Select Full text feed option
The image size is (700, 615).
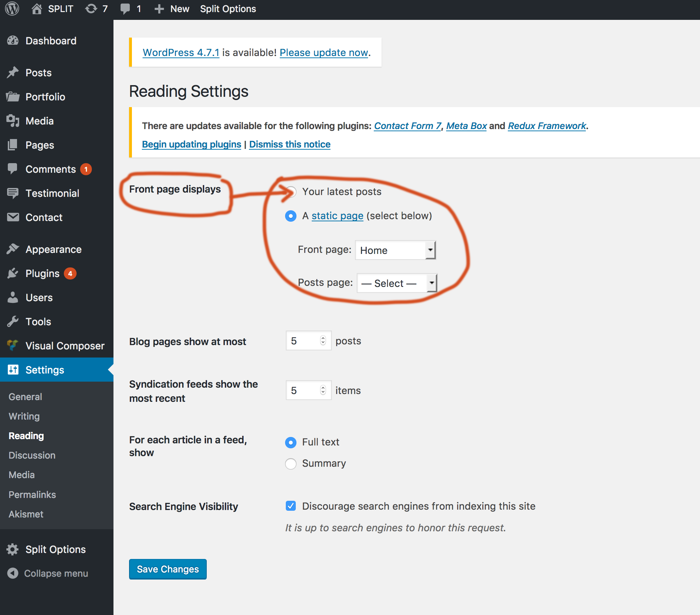(291, 442)
